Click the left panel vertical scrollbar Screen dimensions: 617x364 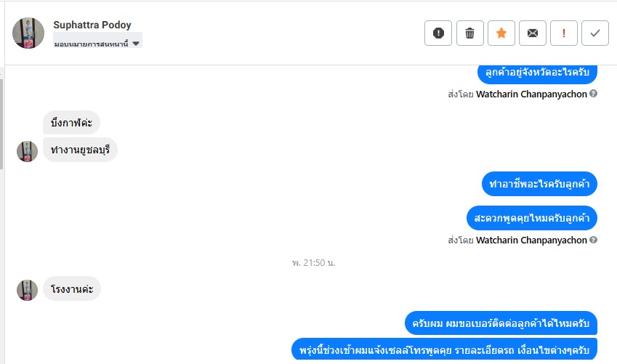(1, 124)
